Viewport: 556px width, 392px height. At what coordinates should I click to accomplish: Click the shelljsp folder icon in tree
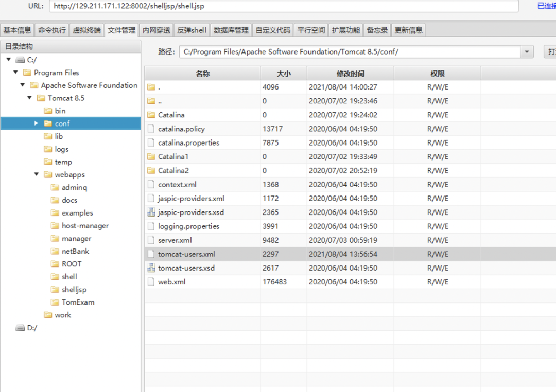(55, 290)
